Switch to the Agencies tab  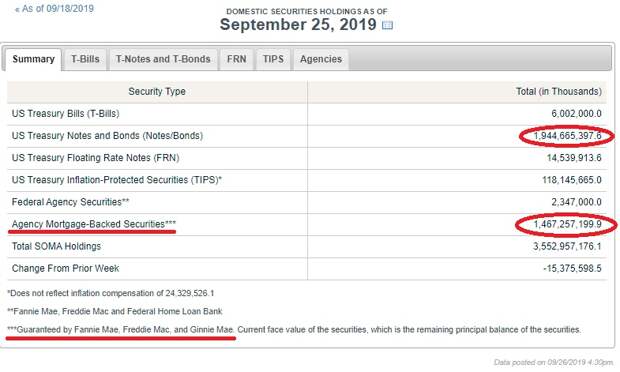pyautogui.click(x=321, y=59)
